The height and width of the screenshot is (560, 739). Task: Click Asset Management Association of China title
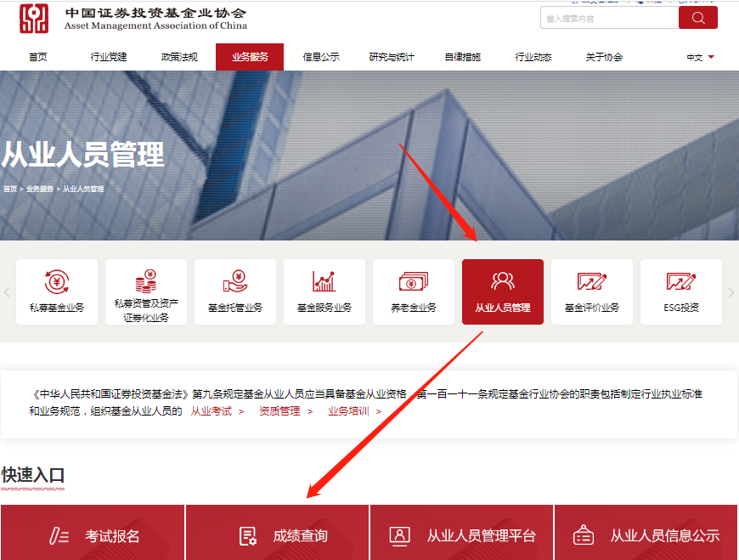[155, 25]
